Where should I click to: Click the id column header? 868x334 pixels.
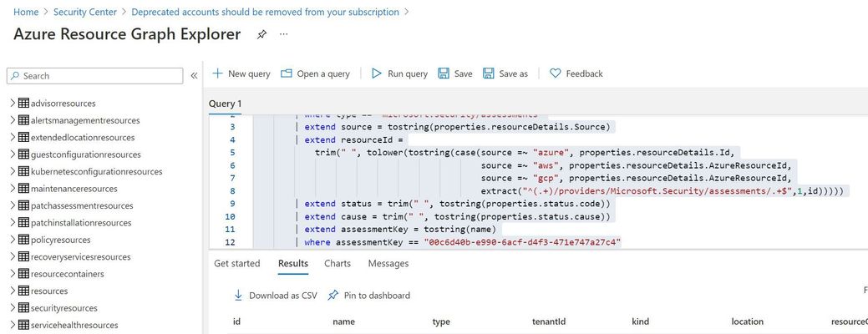(236, 321)
